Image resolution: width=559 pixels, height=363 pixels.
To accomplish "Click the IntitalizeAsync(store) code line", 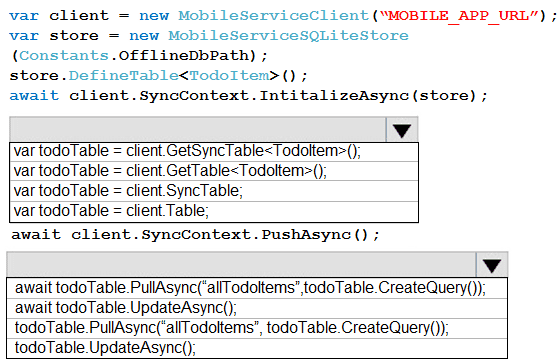I will pos(248,96).
